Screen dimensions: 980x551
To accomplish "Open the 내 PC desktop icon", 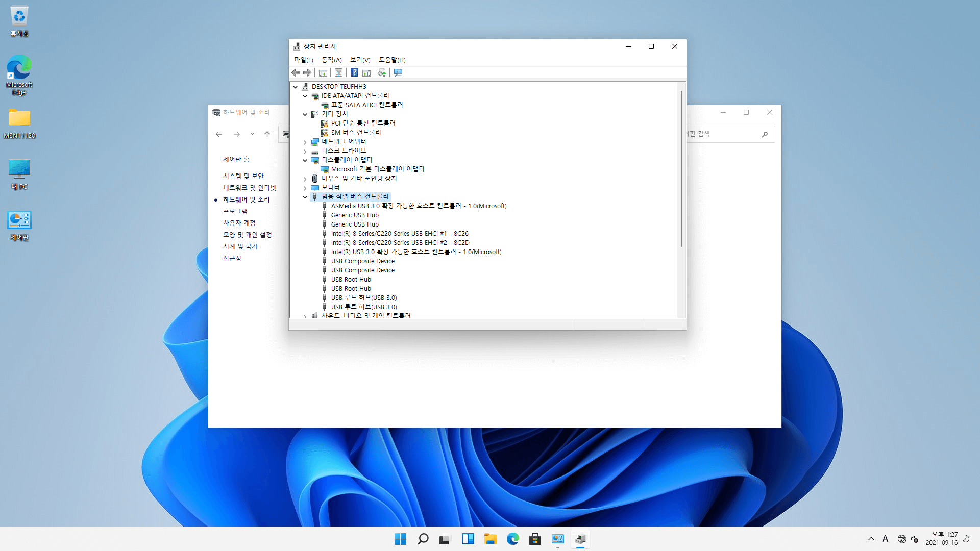I will coord(19,175).
